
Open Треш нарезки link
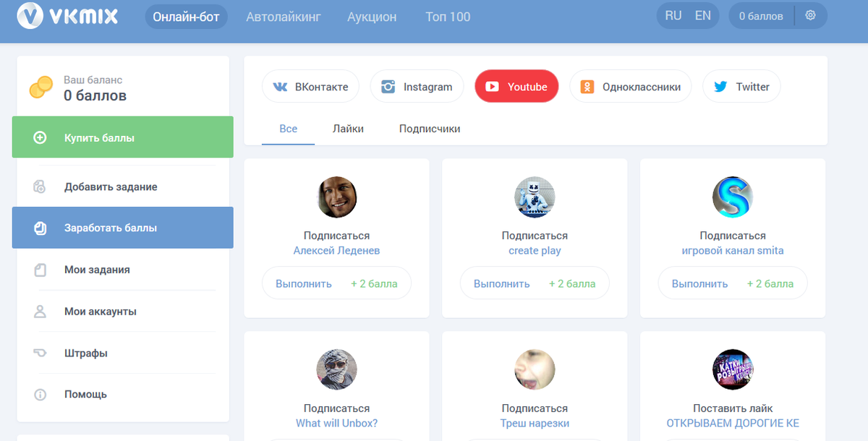pyautogui.click(x=535, y=424)
